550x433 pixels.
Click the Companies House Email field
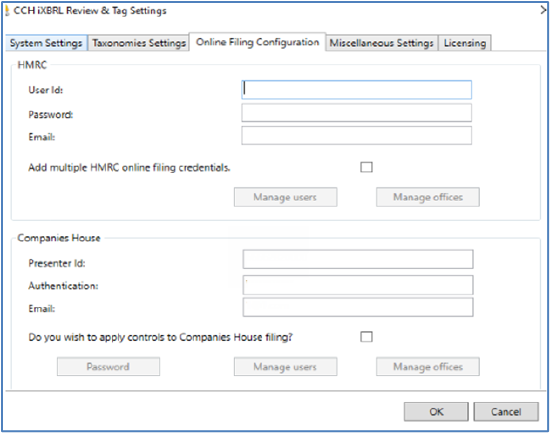tap(358, 307)
